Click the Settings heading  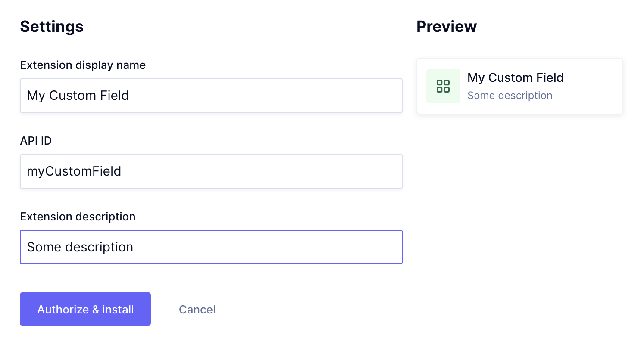coord(52,27)
